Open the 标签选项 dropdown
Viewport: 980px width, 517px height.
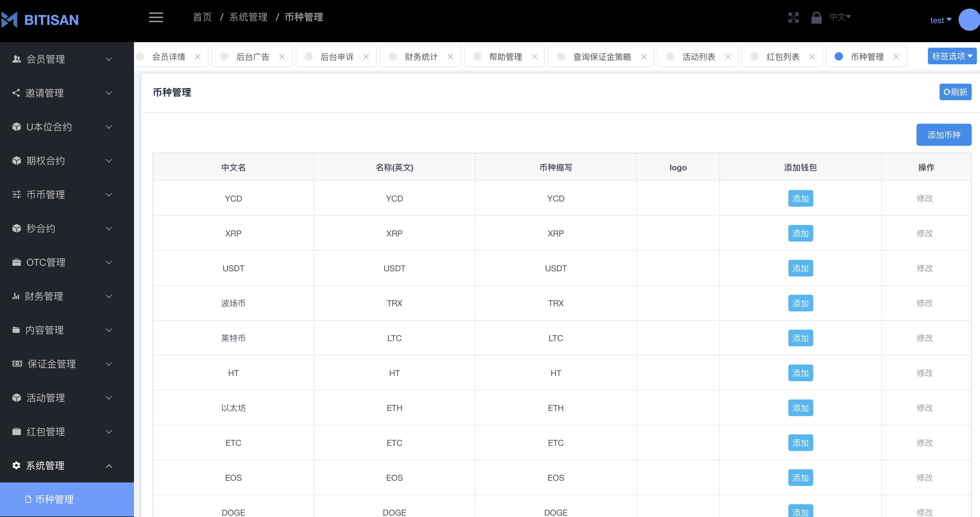pyautogui.click(x=952, y=56)
